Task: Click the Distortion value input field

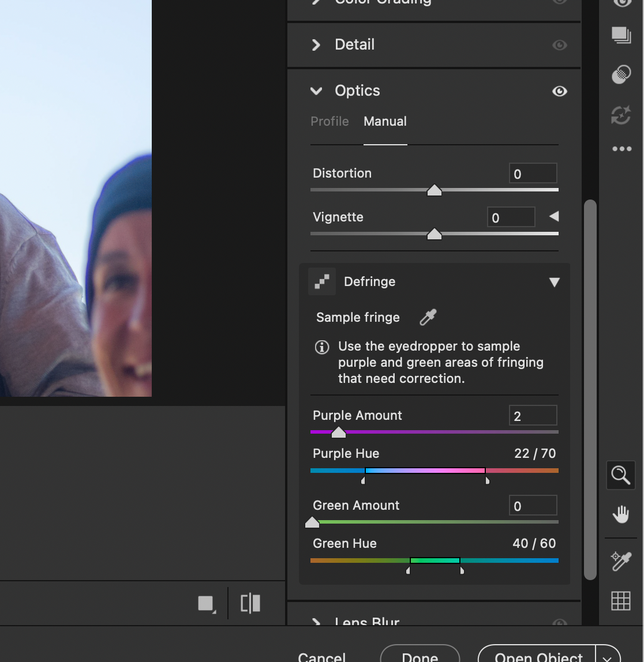Action: point(533,174)
